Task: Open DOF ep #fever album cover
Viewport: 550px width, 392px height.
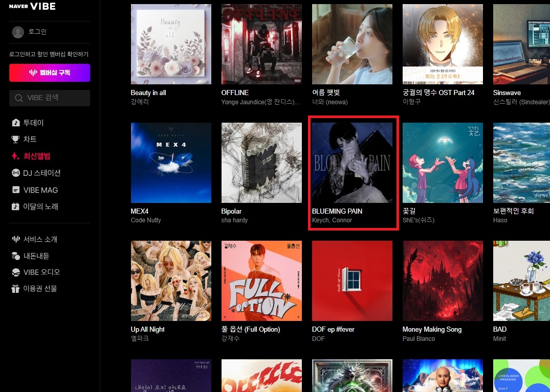Action: (352, 281)
